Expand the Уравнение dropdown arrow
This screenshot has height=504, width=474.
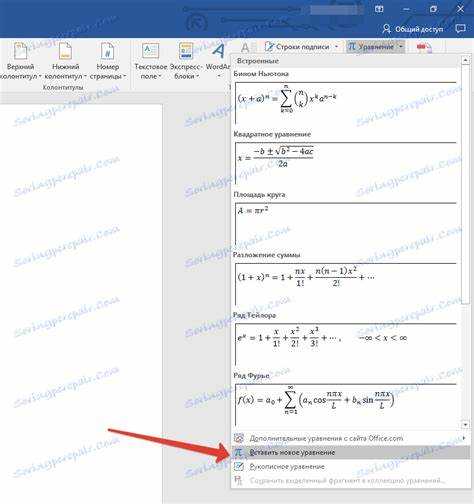(401, 47)
